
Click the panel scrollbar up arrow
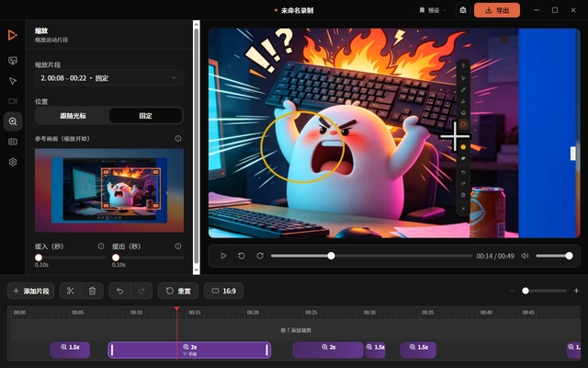tap(196, 24)
